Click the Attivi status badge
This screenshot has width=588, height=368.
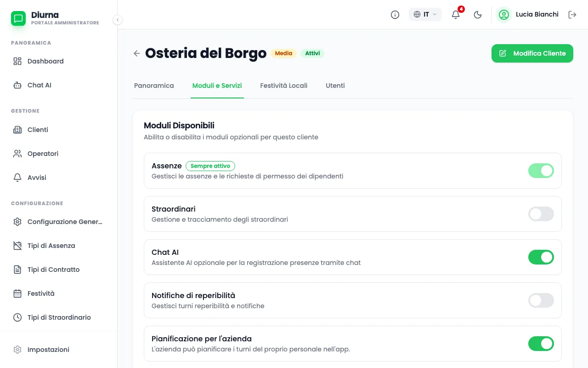tap(312, 53)
